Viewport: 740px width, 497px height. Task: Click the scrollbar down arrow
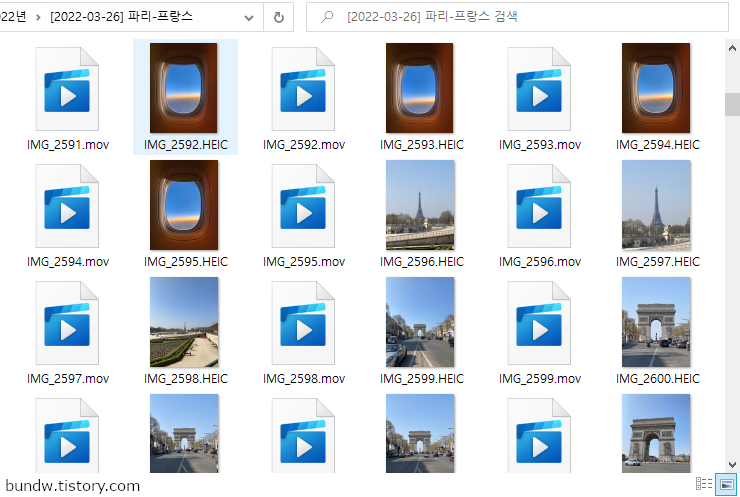pyautogui.click(x=732, y=465)
